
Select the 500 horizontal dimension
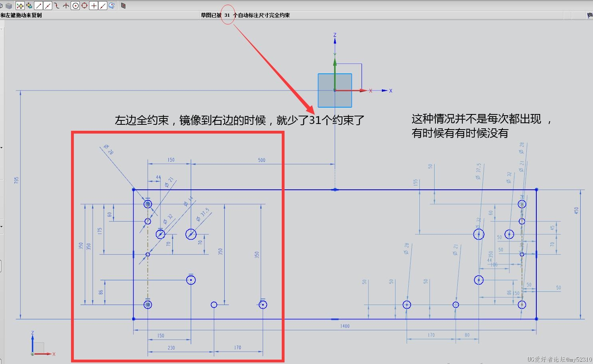[x=262, y=160]
